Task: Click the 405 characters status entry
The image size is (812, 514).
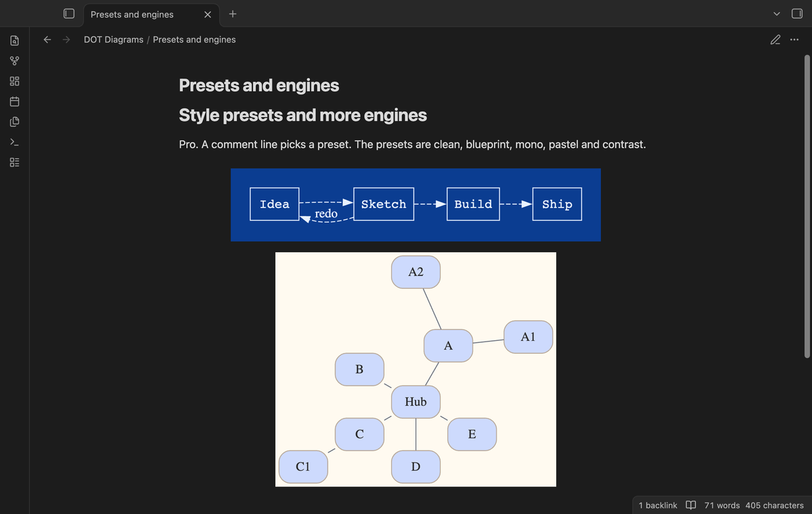Action: pyautogui.click(x=774, y=505)
